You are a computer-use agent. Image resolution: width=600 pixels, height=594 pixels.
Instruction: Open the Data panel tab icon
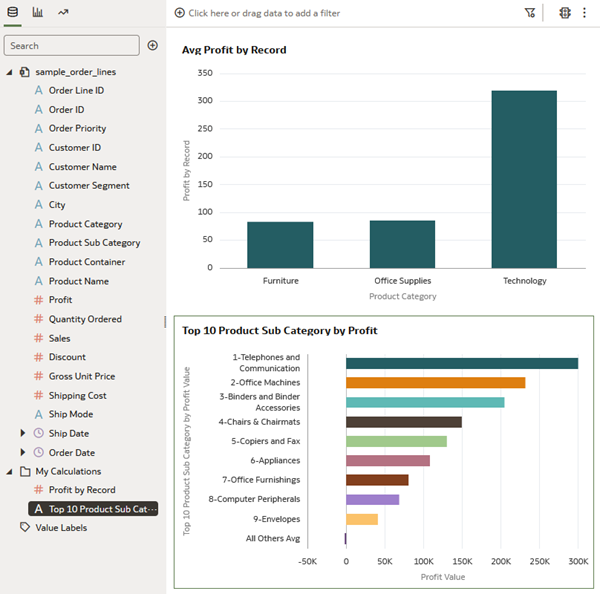13,12
